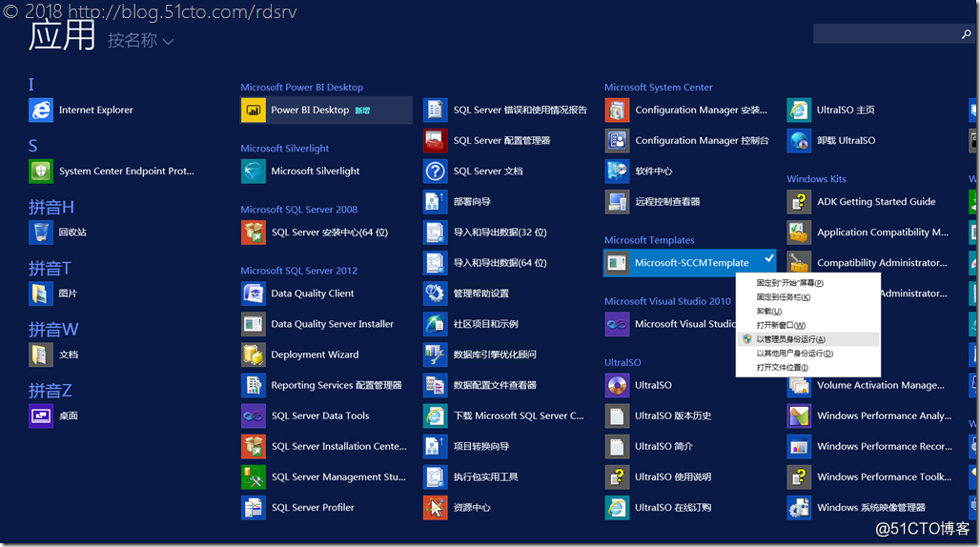
Task: Open 软件中心 Software Center
Action: [x=639, y=172]
